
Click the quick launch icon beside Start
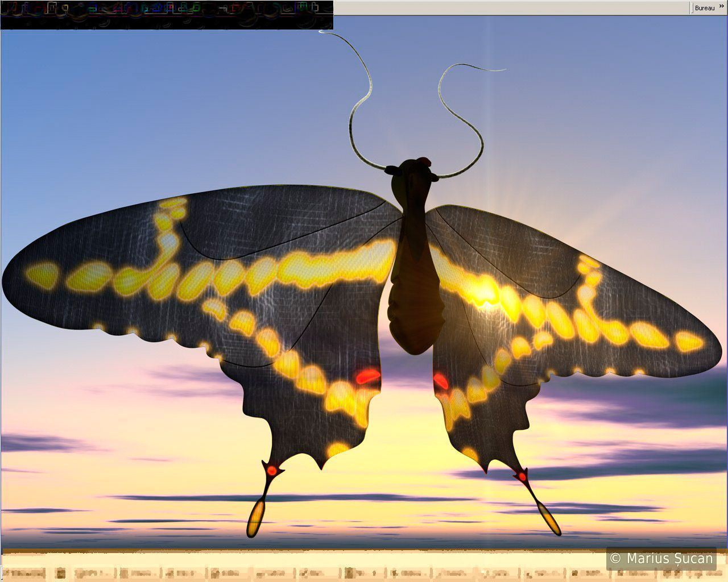pyautogui.click(x=61, y=573)
